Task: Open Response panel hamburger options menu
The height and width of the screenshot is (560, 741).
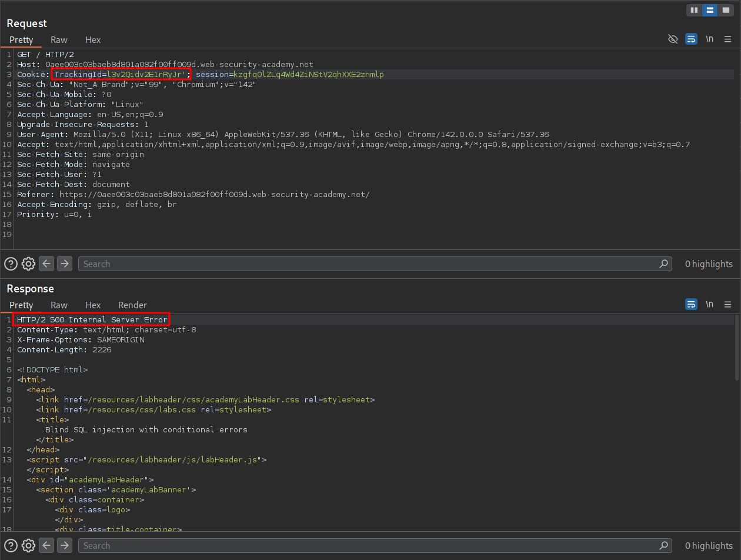Action: click(x=727, y=305)
